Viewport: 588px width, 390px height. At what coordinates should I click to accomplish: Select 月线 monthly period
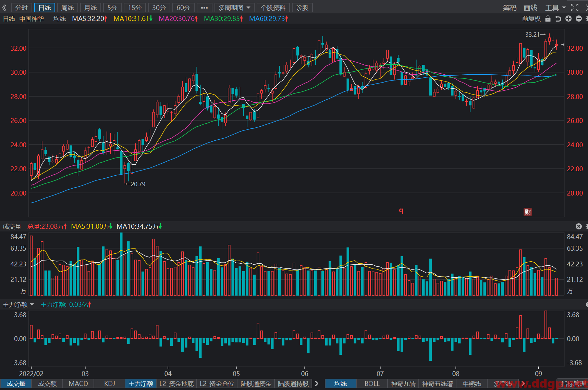90,8
